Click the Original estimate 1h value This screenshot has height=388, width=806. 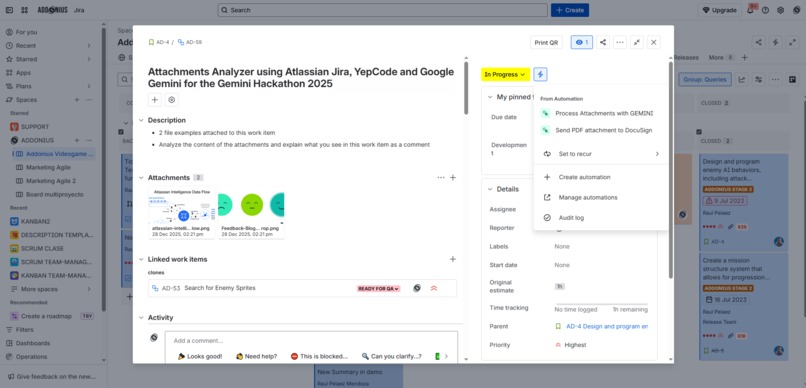coord(559,286)
